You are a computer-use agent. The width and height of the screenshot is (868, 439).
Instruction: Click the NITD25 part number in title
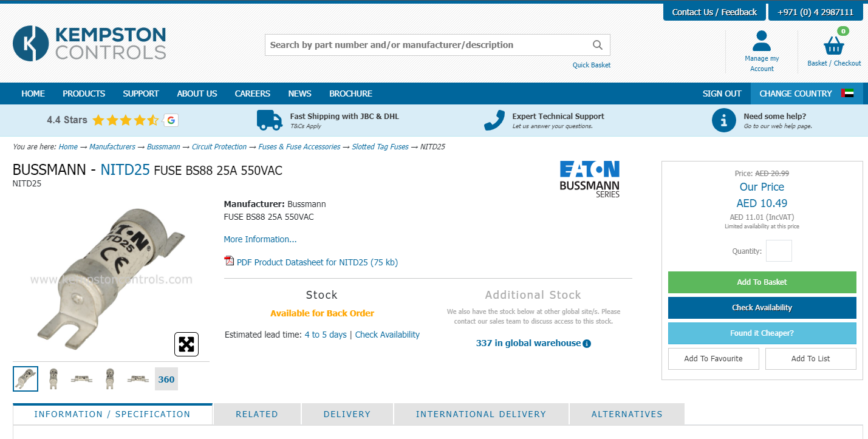tap(125, 170)
